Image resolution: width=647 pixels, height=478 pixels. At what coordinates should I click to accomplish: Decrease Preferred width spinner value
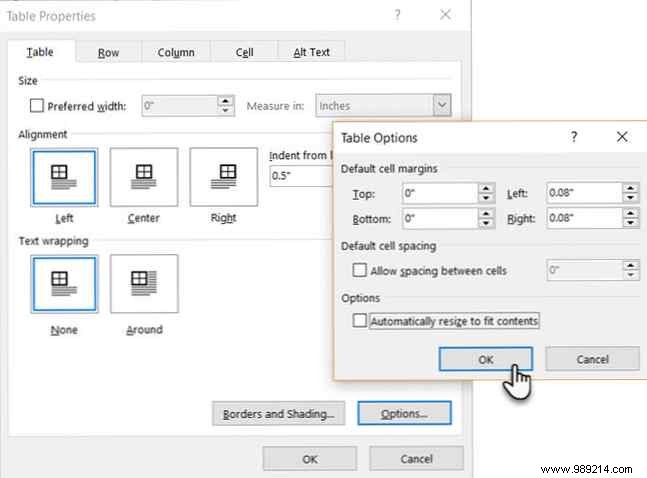tap(225, 110)
